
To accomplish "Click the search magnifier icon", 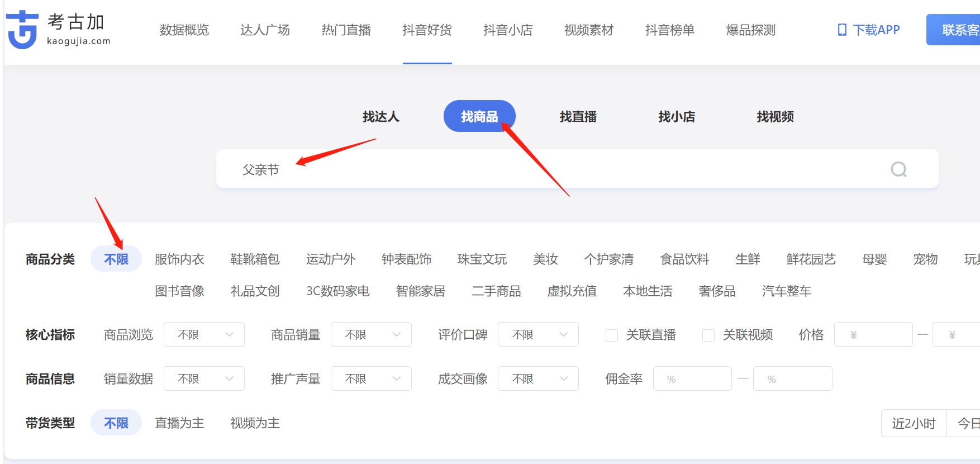I will [898, 169].
